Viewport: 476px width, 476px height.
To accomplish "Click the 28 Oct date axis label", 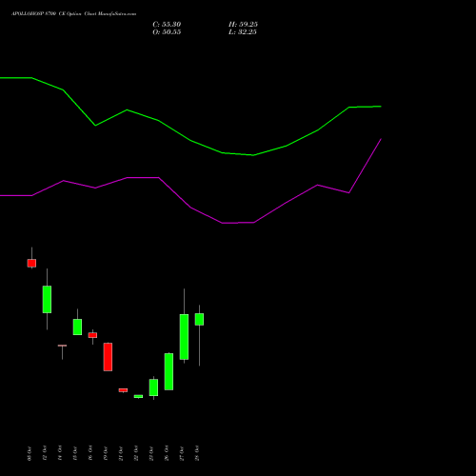I will point(197,453).
